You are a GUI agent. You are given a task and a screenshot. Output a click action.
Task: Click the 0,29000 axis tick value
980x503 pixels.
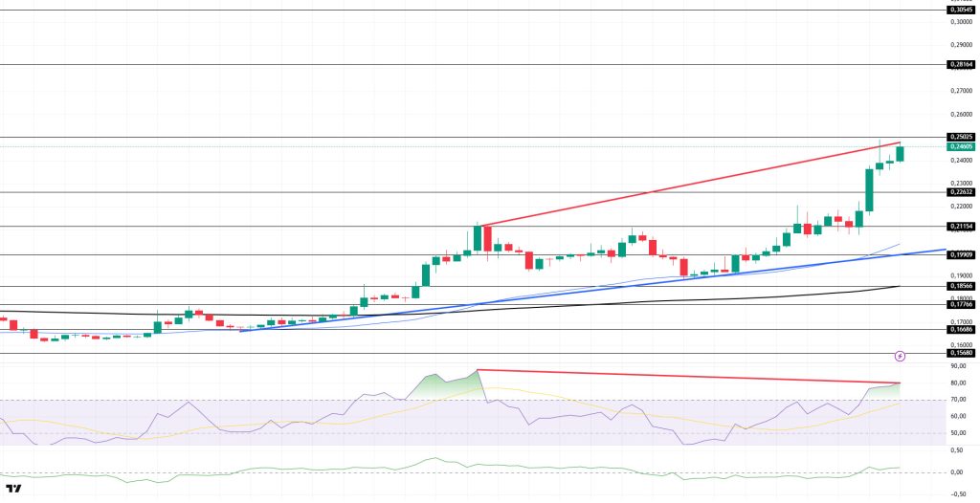click(x=961, y=45)
